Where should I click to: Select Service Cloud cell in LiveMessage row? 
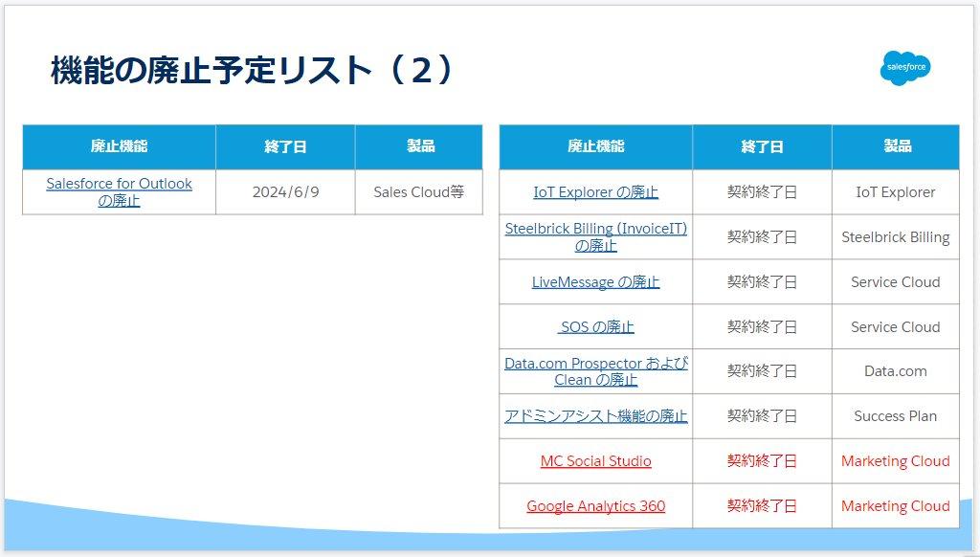click(896, 282)
